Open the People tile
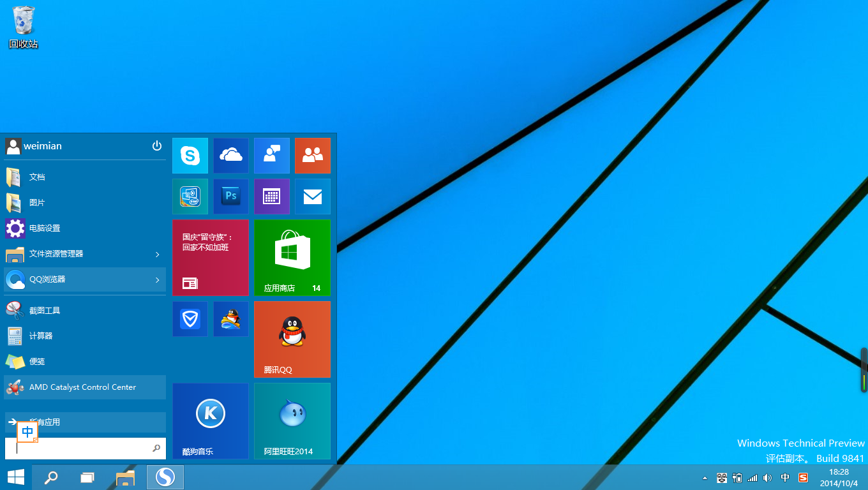The height and width of the screenshot is (490, 868). pyautogui.click(x=313, y=156)
